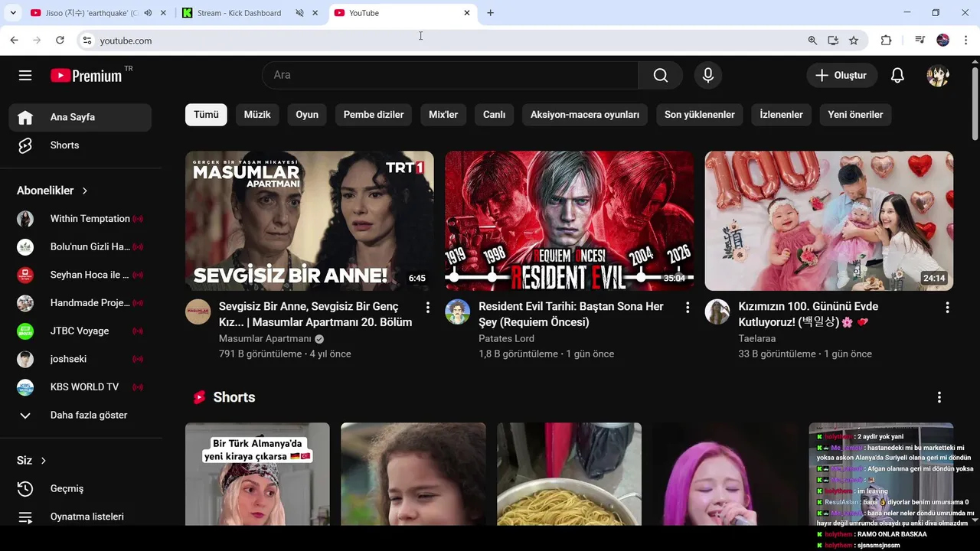
Task: Open Seyhan Hoca ile subscription
Action: click(x=80, y=275)
